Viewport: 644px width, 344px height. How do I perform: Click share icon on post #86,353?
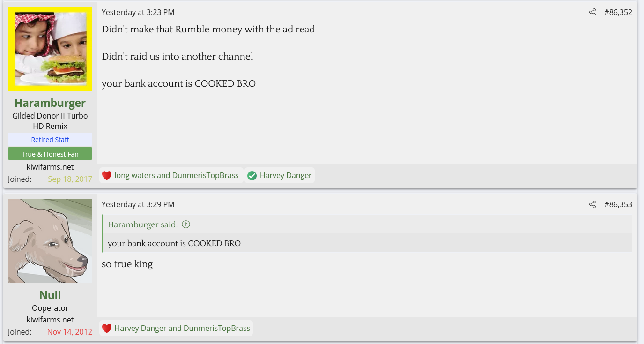[x=592, y=204]
